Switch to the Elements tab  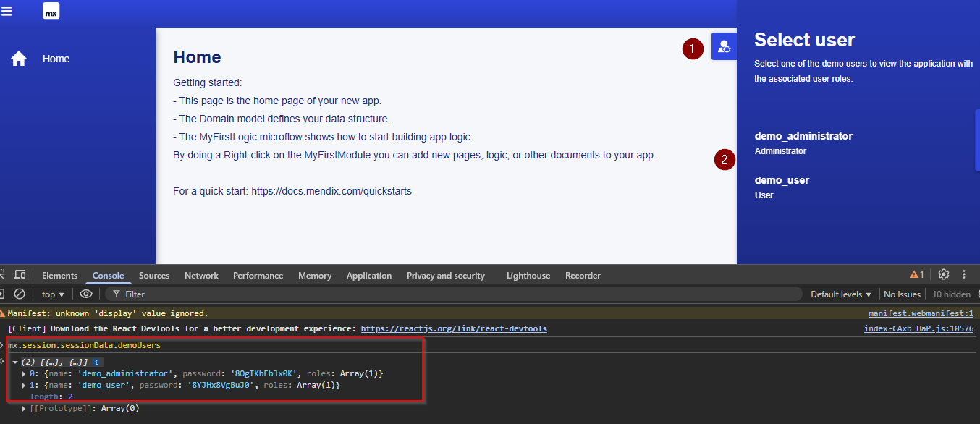pyautogui.click(x=59, y=276)
